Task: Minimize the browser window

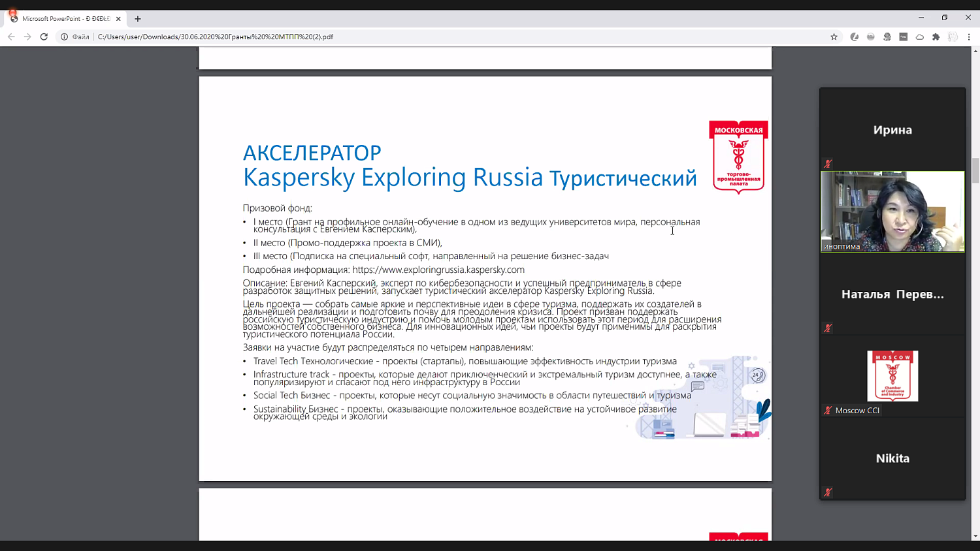Action: point(921,18)
